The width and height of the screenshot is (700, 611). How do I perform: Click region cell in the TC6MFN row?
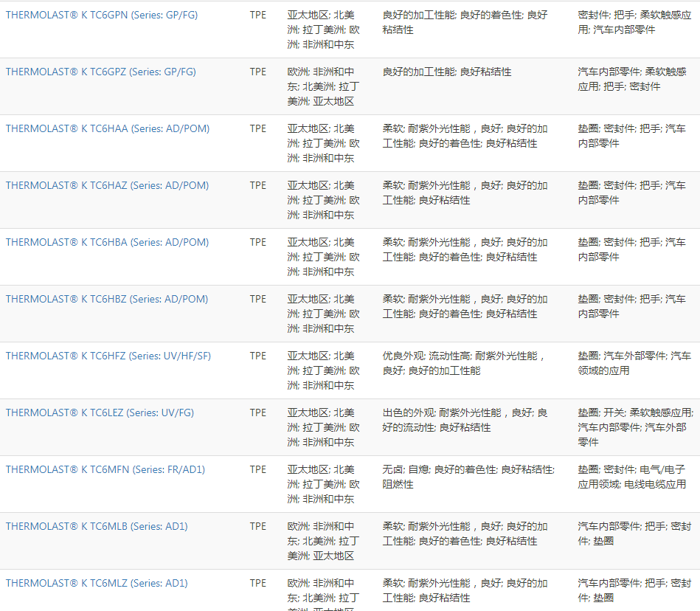click(x=324, y=484)
